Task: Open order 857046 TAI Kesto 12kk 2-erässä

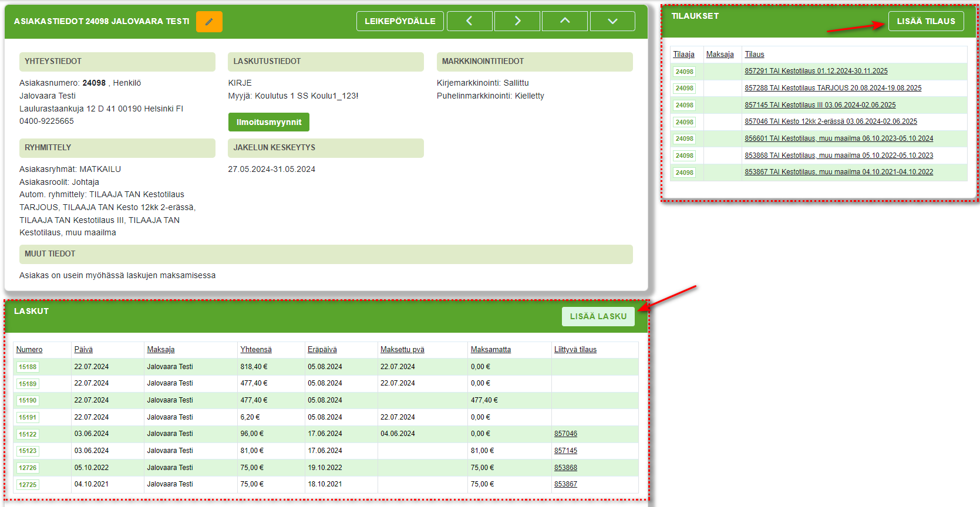Action: click(x=831, y=121)
